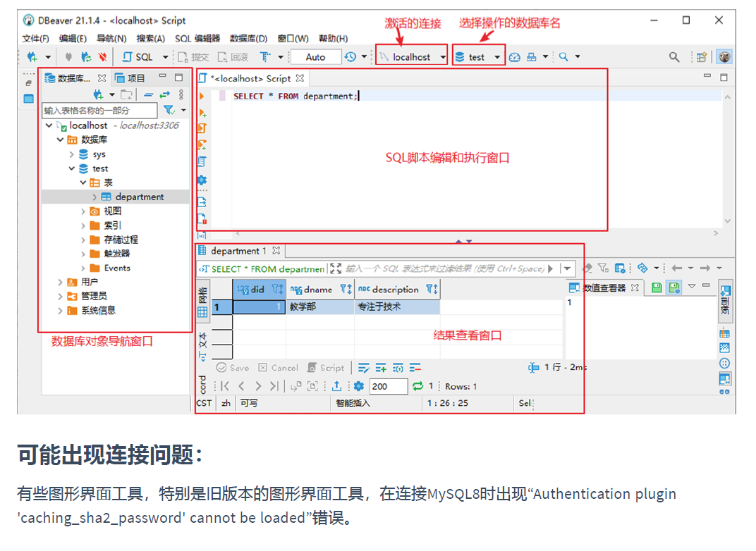
Task: Switch to 文本 text view tab
Action: pos(202,347)
